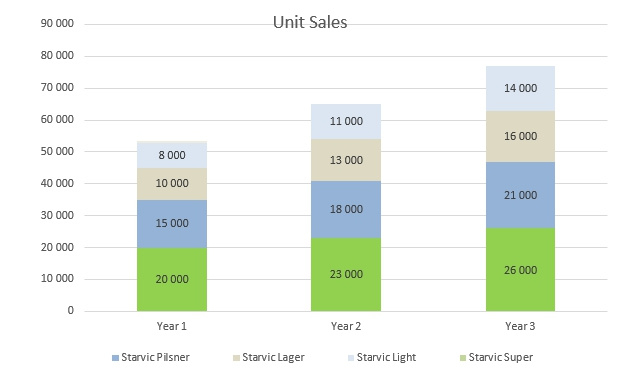Click the Starvic Super legend color swatch
Viewport: 624px width, 379px height.
point(463,358)
